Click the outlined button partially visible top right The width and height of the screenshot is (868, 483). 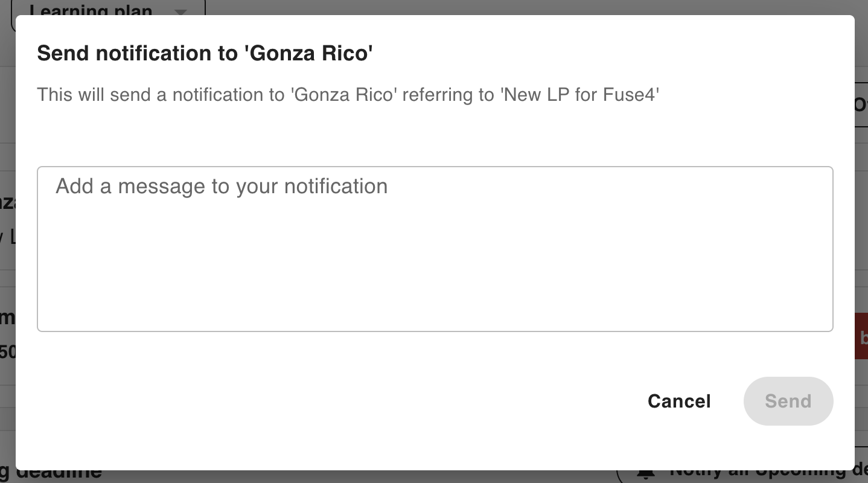[861, 104]
